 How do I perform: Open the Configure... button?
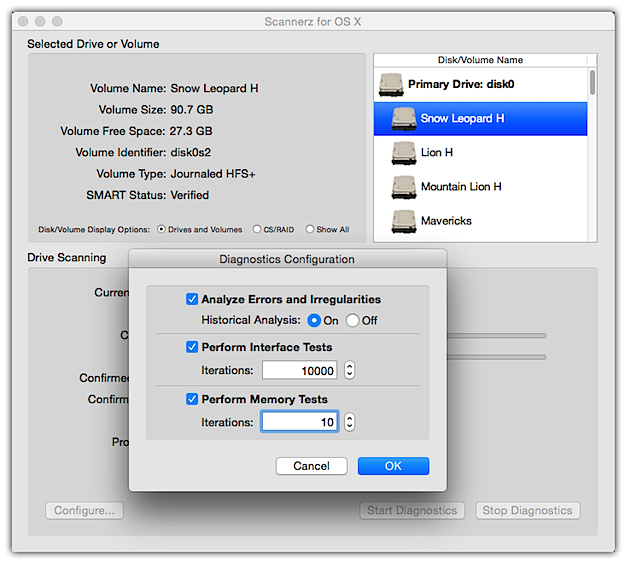tap(84, 510)
